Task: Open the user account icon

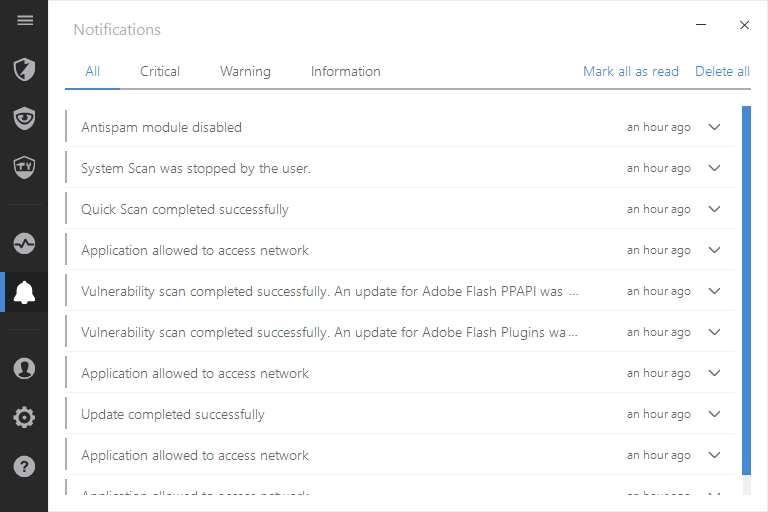Action: pyautogui.click(x=25, y=368)
